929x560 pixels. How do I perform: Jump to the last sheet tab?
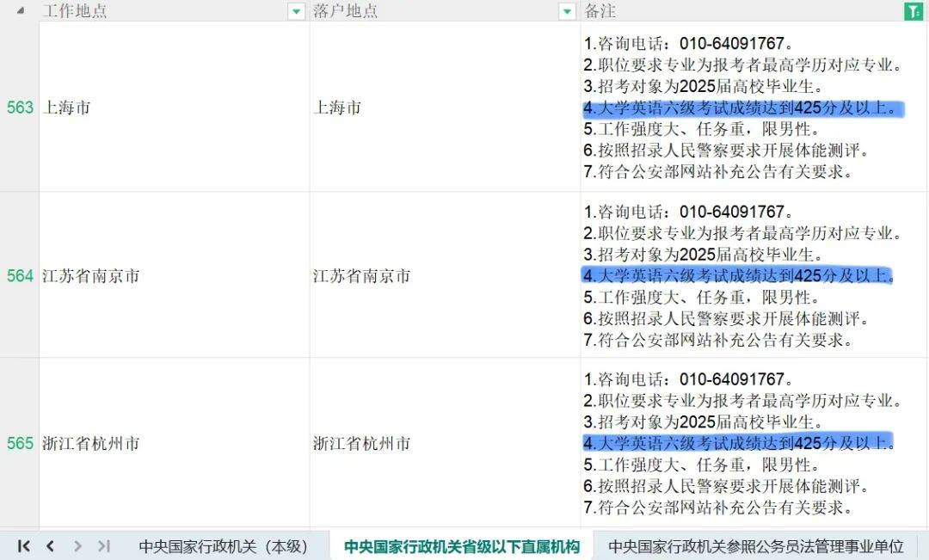point(104,545)
